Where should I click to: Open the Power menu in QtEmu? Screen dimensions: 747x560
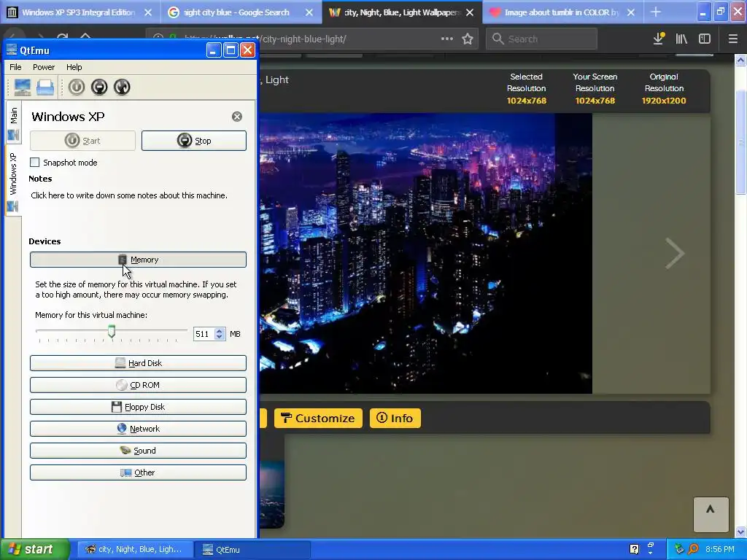43,67
